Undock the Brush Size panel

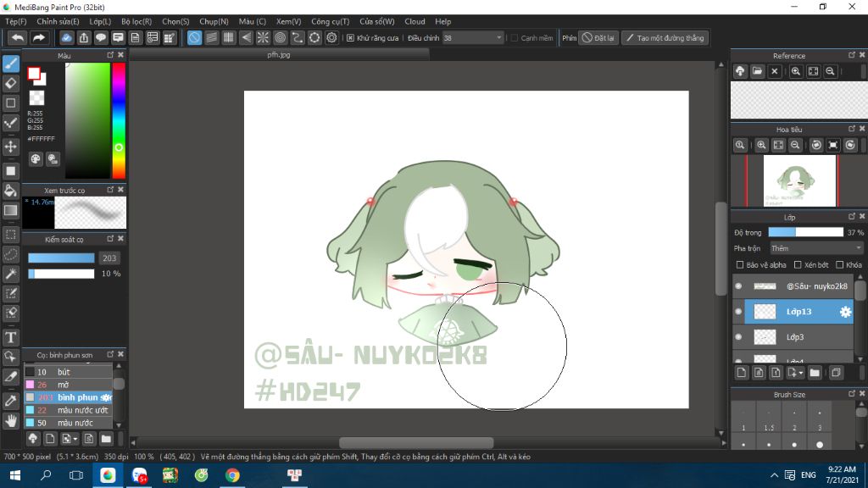(851, 394)
